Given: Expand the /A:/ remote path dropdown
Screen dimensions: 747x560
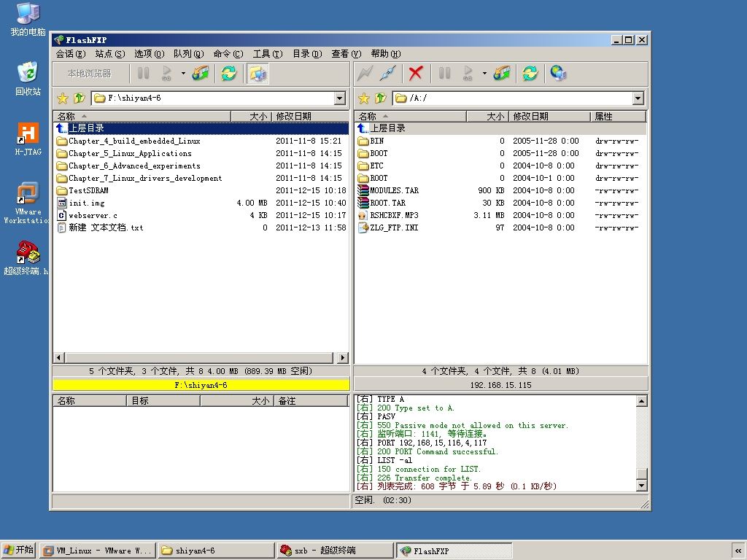Looking at the screenshot, I should [x=638, y=98].
